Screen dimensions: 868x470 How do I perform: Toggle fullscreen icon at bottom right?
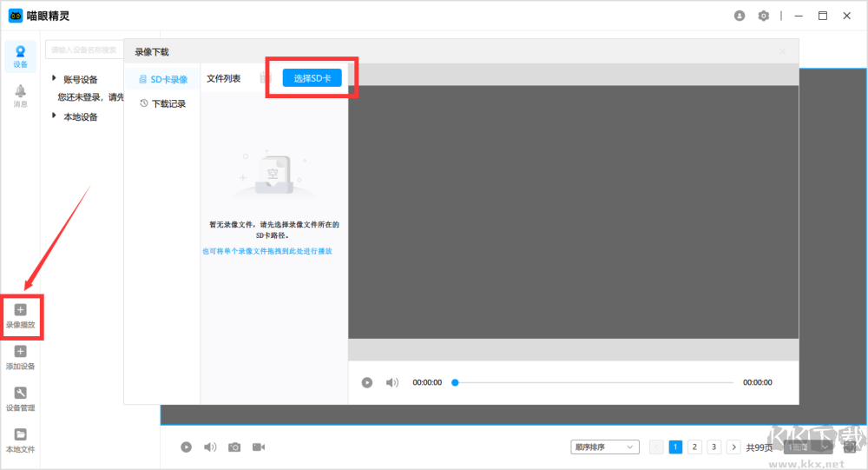pos(851,447)
